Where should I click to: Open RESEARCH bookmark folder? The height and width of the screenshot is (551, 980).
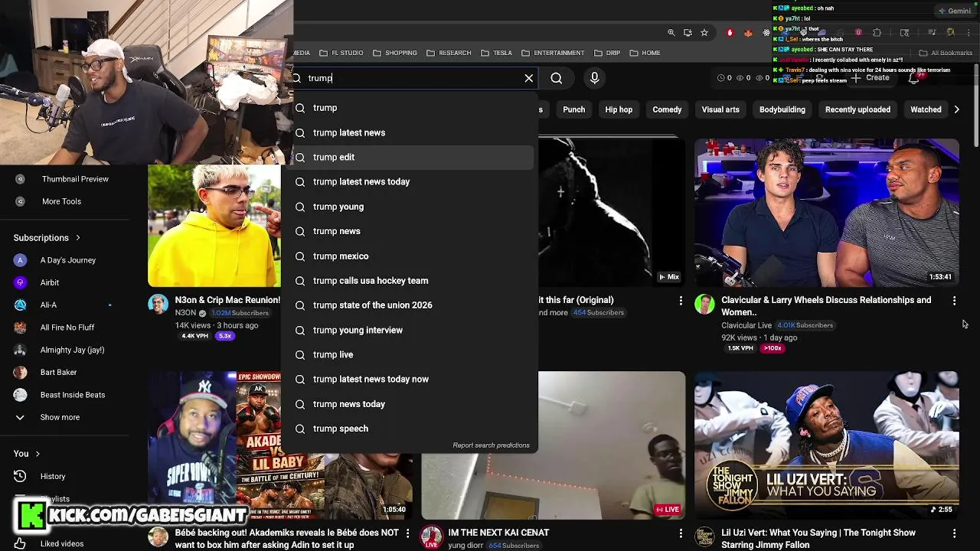[x=449, y=53]
